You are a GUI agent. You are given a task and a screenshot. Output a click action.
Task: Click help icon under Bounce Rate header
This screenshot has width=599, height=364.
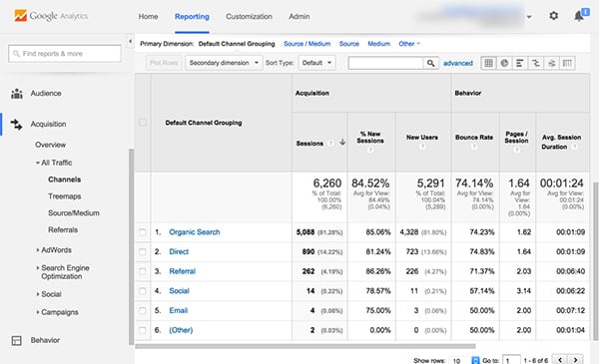pyautogui.click(x=474, y=146)
